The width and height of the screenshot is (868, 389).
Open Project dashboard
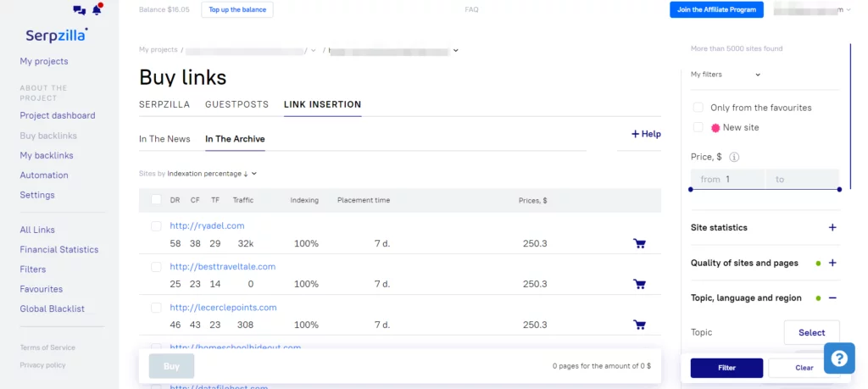point(58,115)
